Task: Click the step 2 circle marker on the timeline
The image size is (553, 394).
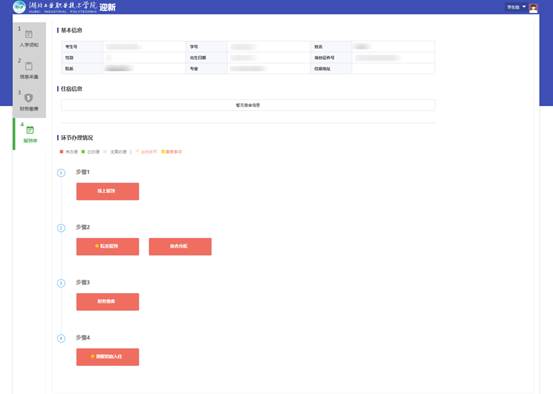Action: pyautogui.click(x=61, y=228)
